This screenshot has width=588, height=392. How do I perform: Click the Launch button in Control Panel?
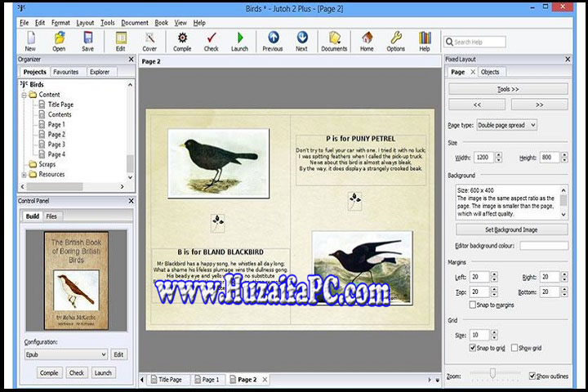click(103, 373)
